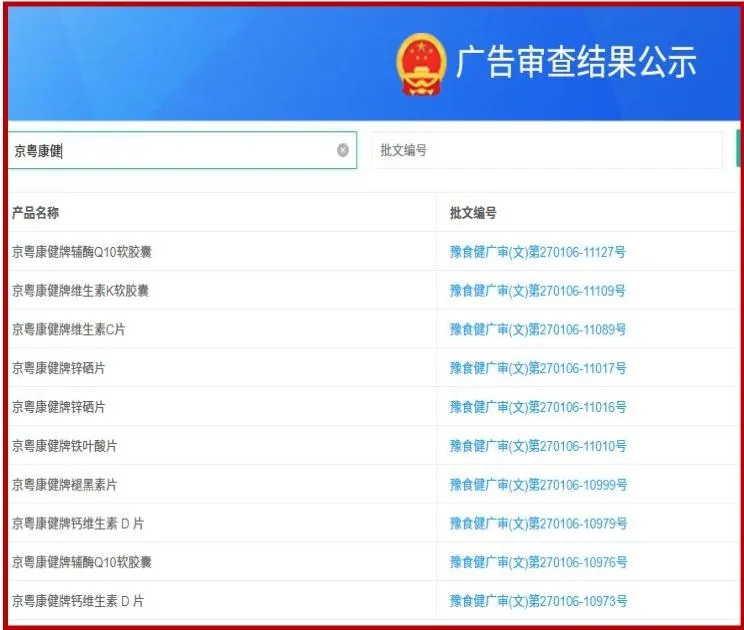Click the 产品名称 column header

[36, 213]
